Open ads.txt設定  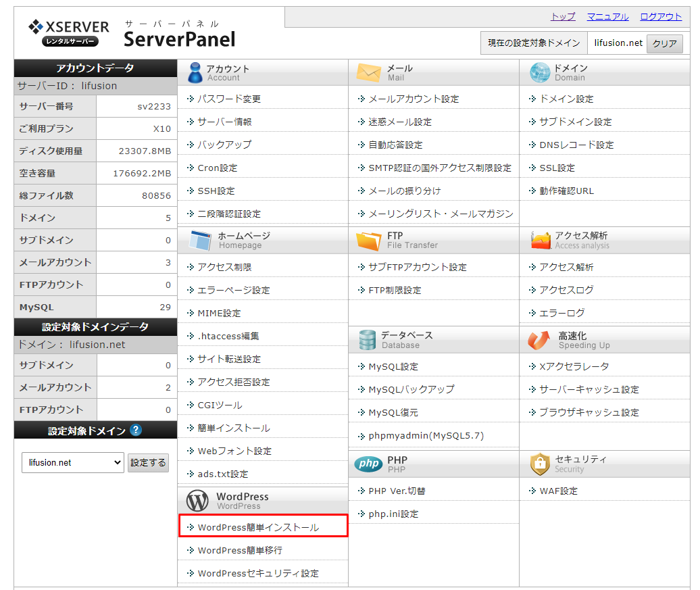click(x=223, y=474)
